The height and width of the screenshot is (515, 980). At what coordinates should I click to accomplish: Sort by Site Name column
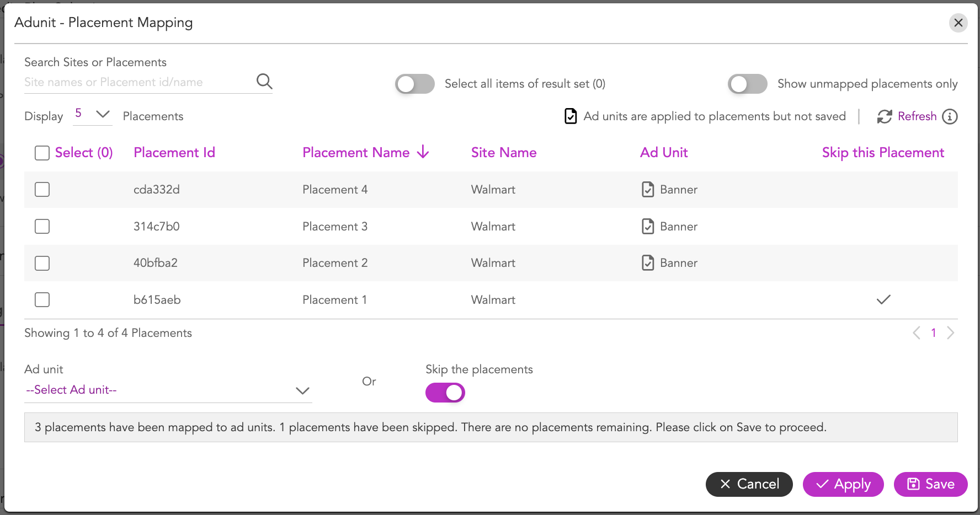click(x=504, y=152)
